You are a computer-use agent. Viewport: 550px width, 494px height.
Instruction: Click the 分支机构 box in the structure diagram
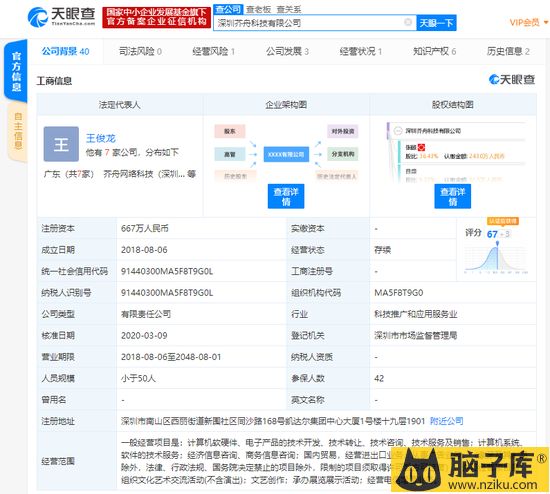[x=343, y=154]
